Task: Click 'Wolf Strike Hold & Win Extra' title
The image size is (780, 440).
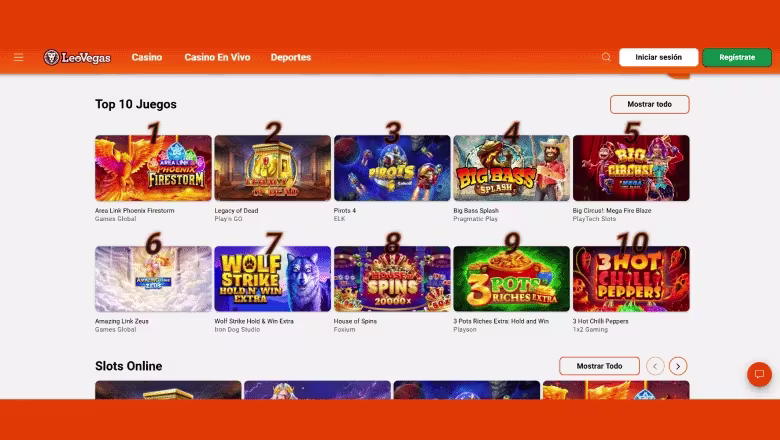Action: [254, 321]
